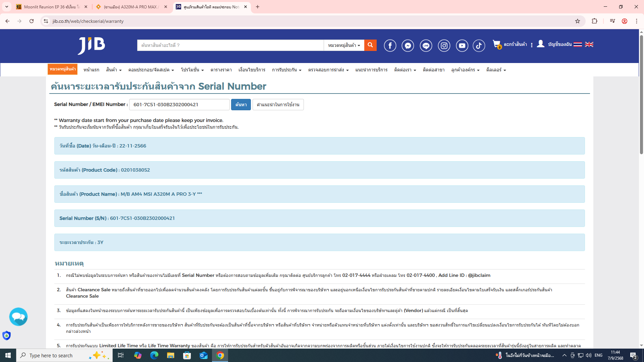Expand หมวดหมู่สินค้า category dropdown in search bar
The height and width of the screenshot is (362, 644).
[344, 45]
